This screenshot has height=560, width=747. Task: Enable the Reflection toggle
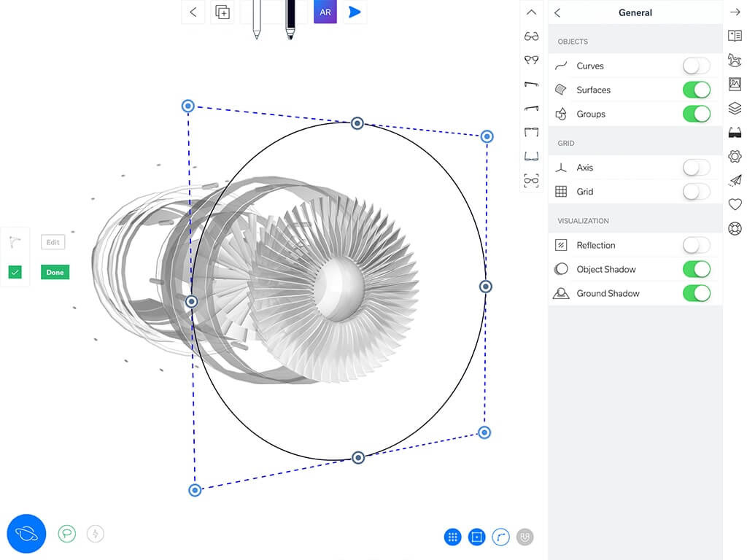[x=696, y=245]
